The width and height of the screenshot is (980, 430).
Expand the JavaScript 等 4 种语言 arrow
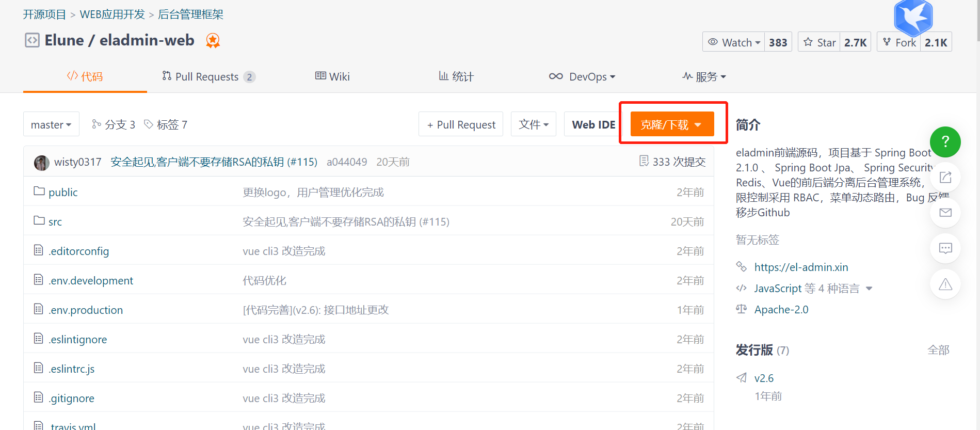(869, 289)
